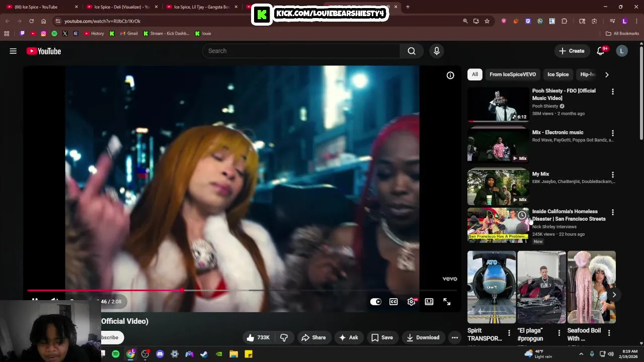Open options for El plaga #propgun short
This screenshot has height=362, width=644.
pos(559,333)
